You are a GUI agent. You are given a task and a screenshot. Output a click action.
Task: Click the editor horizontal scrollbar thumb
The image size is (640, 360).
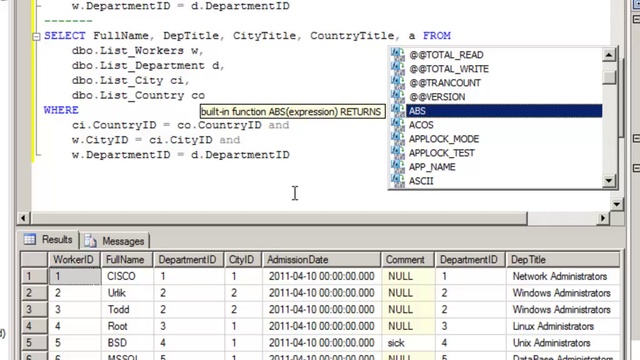(279, 218)
